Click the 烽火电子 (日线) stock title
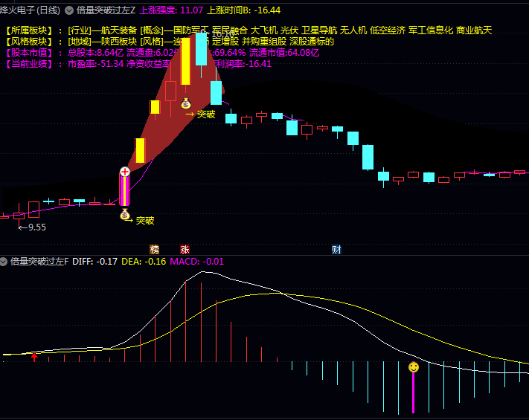 30,10
